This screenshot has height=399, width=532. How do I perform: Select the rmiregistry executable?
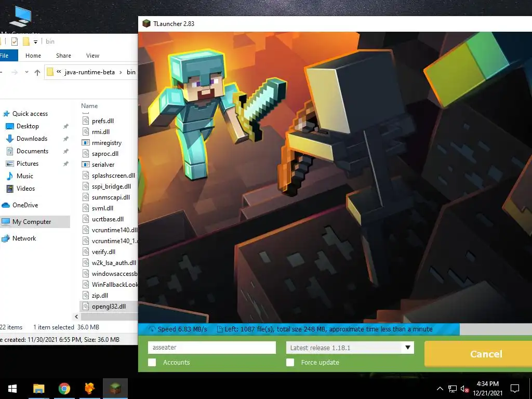pos(107,143)
